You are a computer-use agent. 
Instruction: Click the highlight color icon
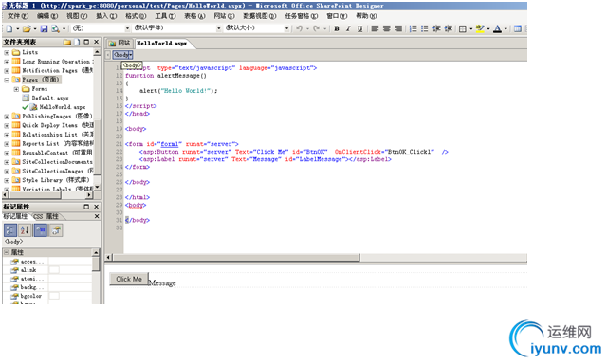(480, 28)
